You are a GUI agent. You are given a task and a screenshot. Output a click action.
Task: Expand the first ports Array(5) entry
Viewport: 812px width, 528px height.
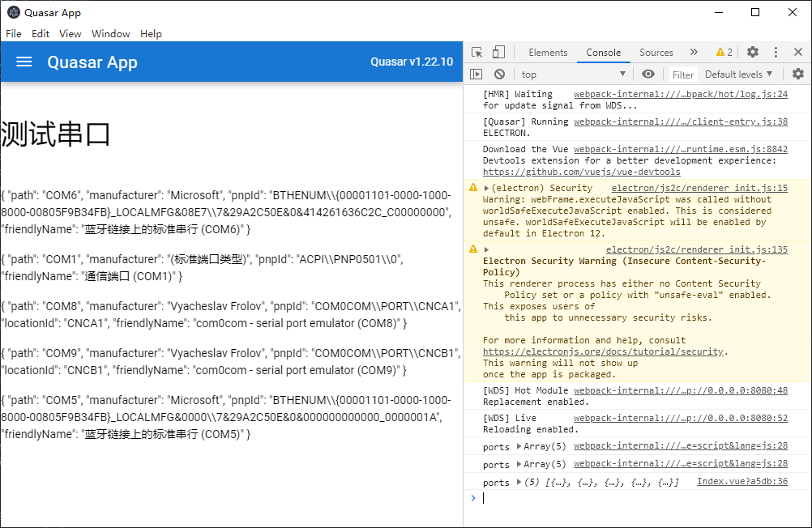pos(519,446)
